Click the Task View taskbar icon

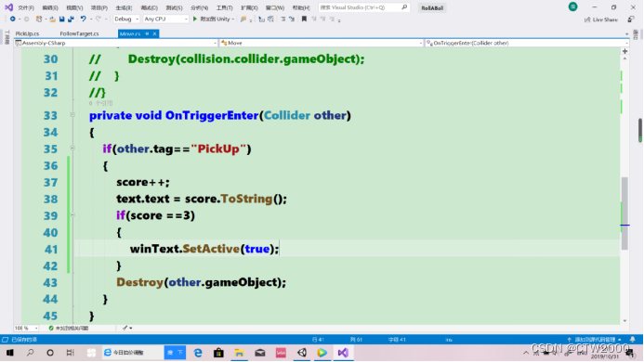click(71, 353)
